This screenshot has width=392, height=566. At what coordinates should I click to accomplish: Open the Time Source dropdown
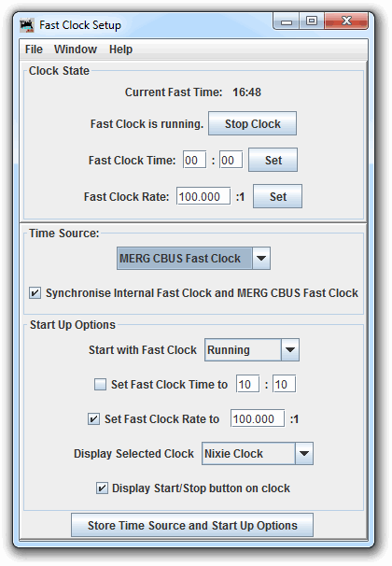click(x=193, y=259)
